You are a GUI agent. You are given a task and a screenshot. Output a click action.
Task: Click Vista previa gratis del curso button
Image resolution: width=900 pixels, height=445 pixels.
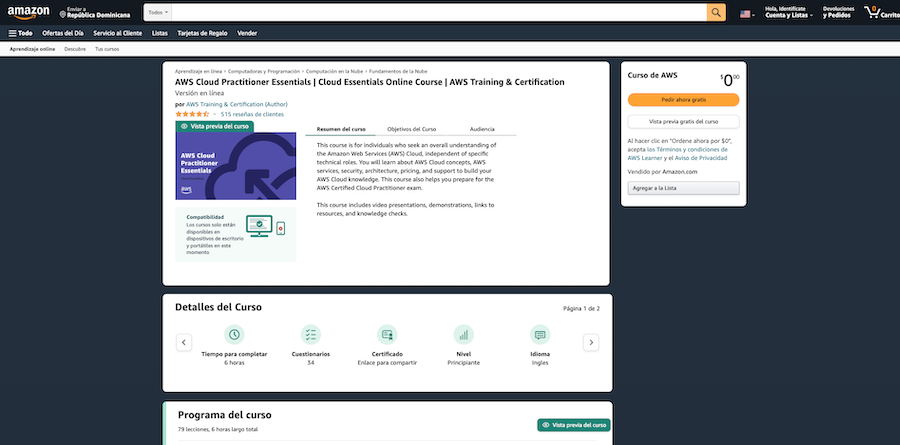[x=683, y=122]
